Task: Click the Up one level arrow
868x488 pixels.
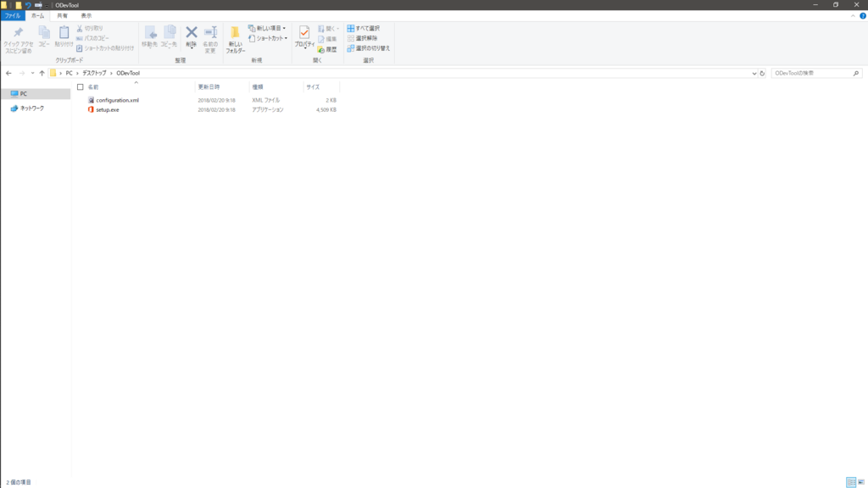Action: (42, 73)
